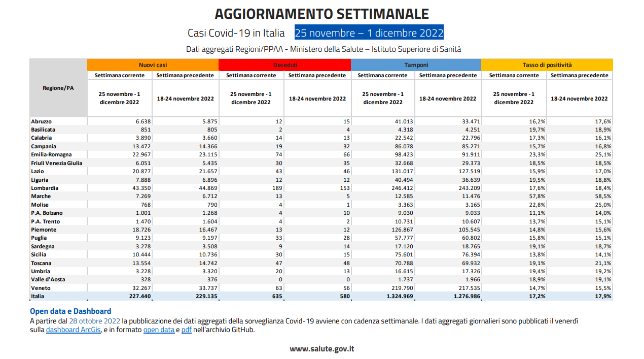Select Veneto's new cases value "32.267"
The width and height of the screenshot is (644, 359).
coord(141,288)
